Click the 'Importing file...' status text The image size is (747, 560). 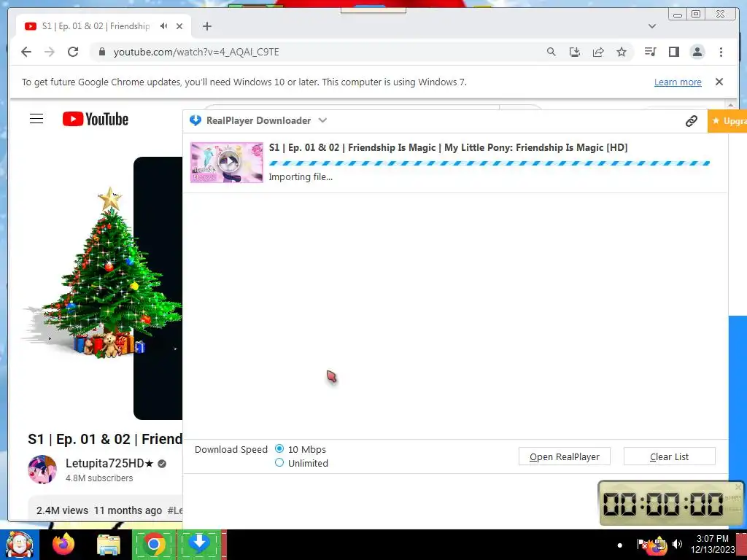301,177
